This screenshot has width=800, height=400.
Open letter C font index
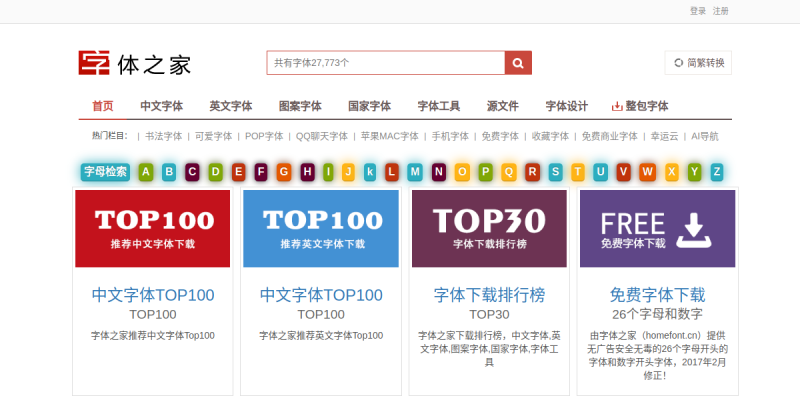(192, 172)
